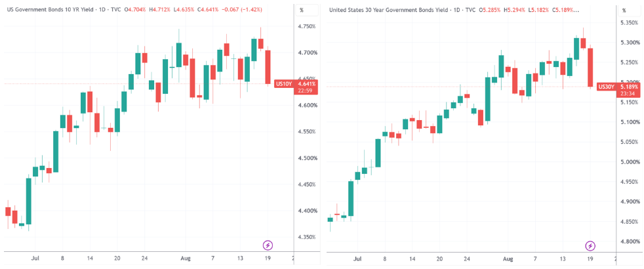Select the last red candle on 10Y chart
644x269 pixels.
pos(268,67)
